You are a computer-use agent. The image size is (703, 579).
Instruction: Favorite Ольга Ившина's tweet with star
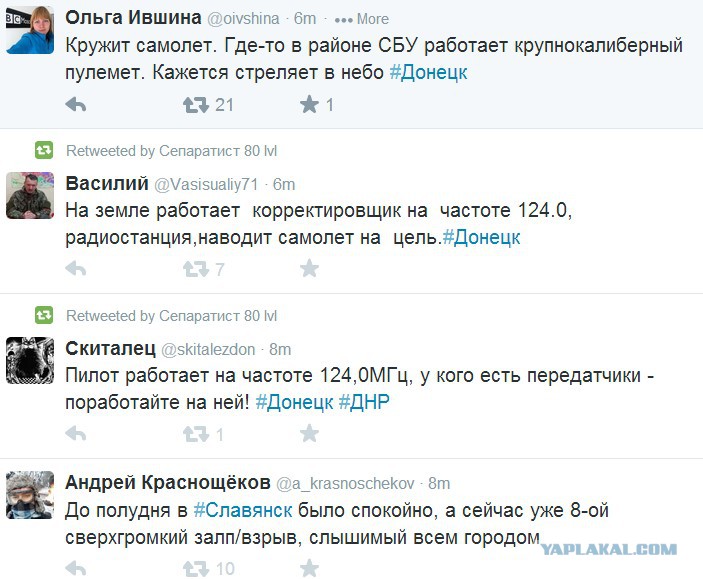pos(309,105)
